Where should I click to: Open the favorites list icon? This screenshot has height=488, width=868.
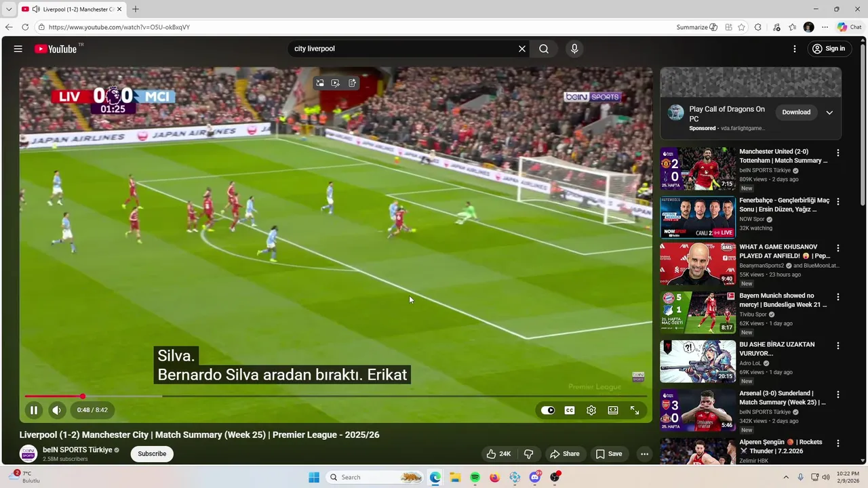pos(793,27)
